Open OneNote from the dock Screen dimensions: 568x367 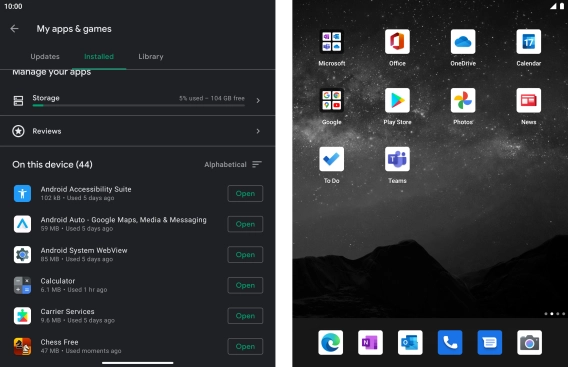point(370,342)
